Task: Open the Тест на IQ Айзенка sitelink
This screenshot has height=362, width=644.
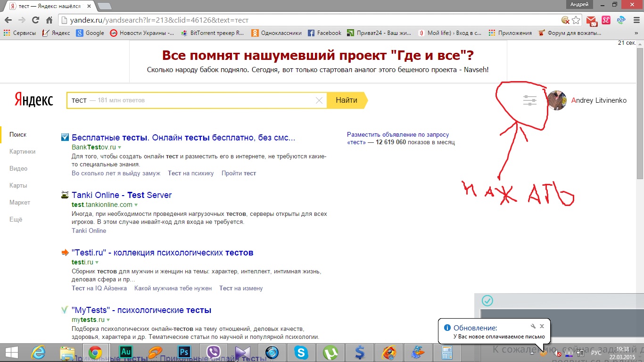Action: point(99,288)
